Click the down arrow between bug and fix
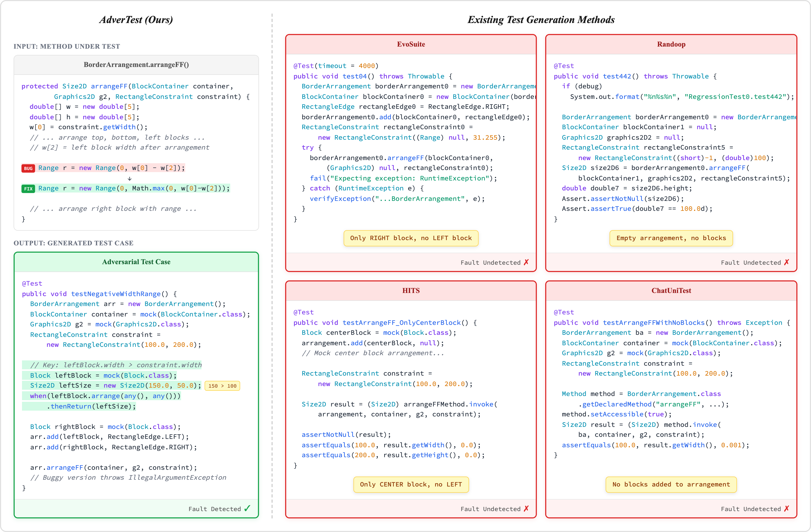811x532 pixels. (129, 179)
